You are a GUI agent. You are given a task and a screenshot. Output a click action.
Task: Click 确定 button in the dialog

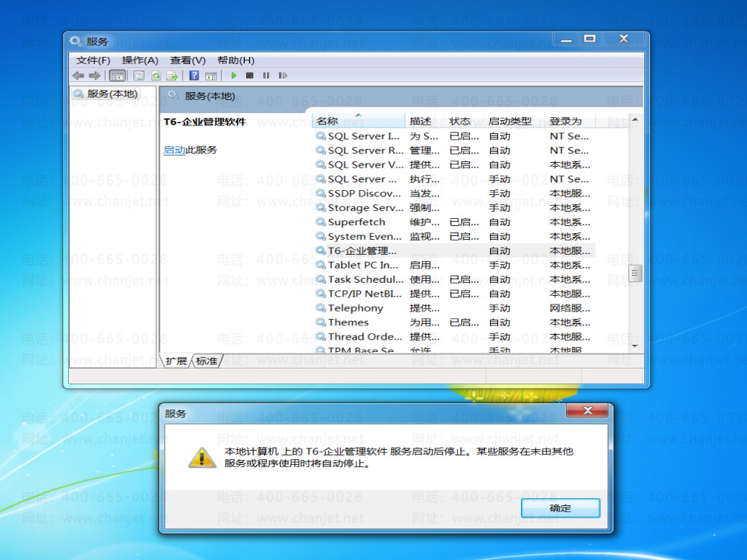[560, 508]
